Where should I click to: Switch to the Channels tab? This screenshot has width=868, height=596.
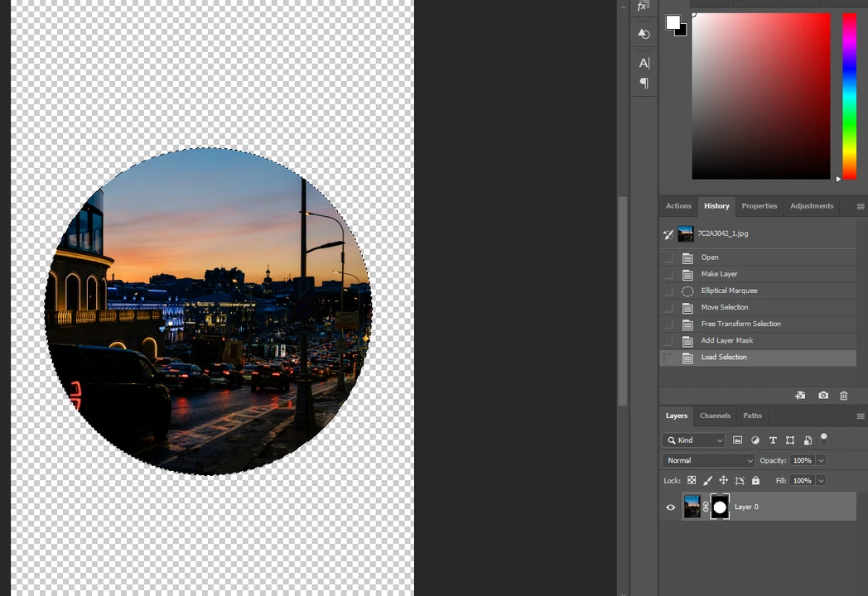[715, 415]
